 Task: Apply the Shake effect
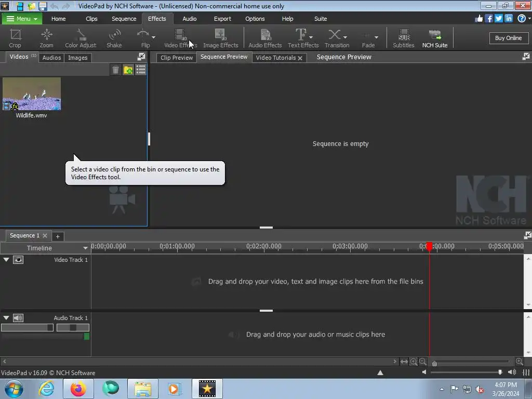click(114, 38)
